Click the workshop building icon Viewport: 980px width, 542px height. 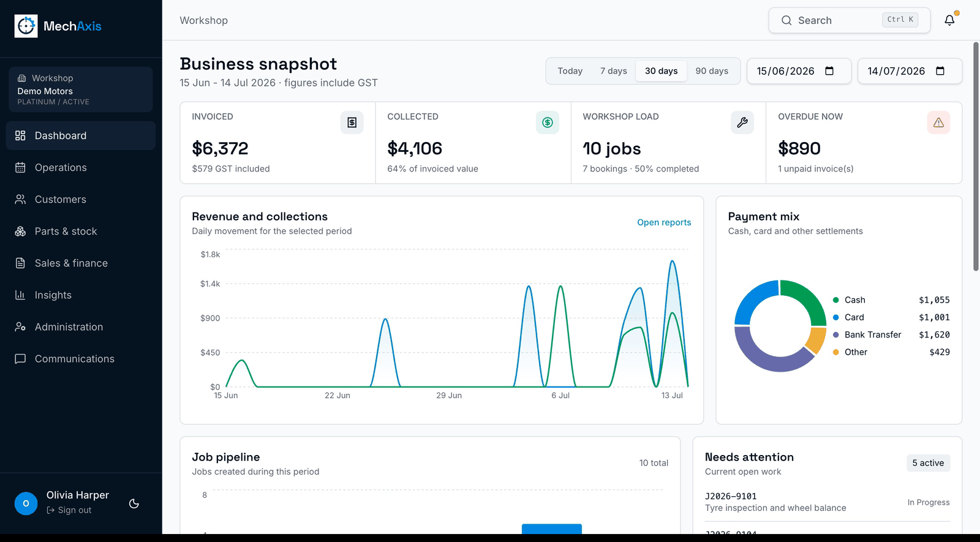coord(21,78)
